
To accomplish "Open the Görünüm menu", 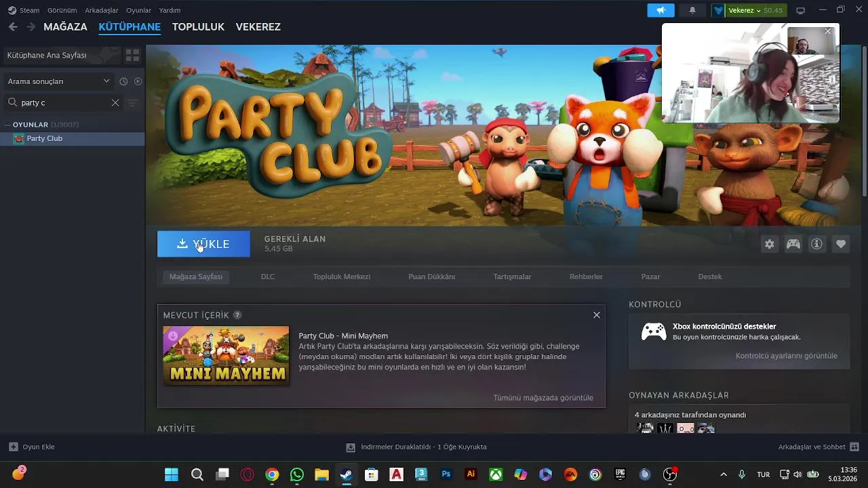I will coord(62,10).
